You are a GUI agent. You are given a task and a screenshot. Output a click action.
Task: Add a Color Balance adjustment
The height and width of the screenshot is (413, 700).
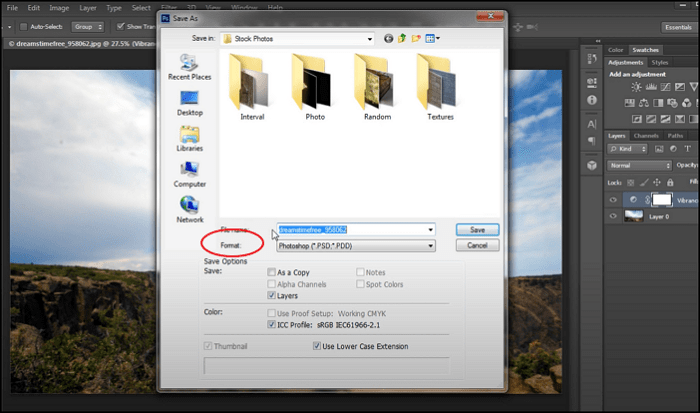[x=644, y=103]
